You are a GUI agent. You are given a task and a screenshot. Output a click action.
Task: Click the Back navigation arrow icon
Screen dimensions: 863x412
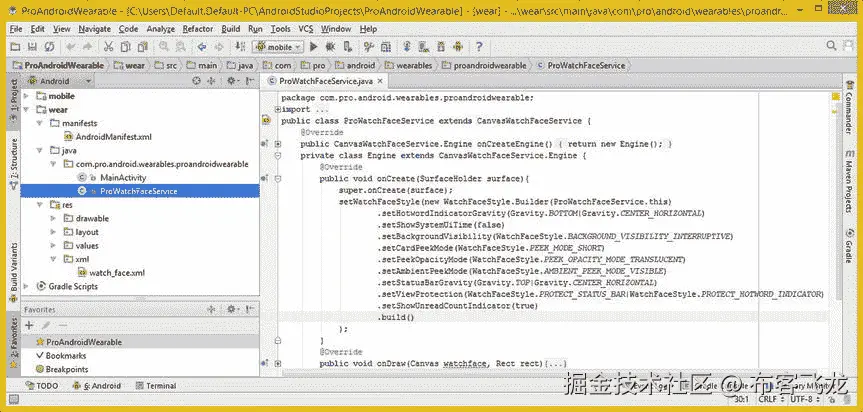tap(201, 47)
